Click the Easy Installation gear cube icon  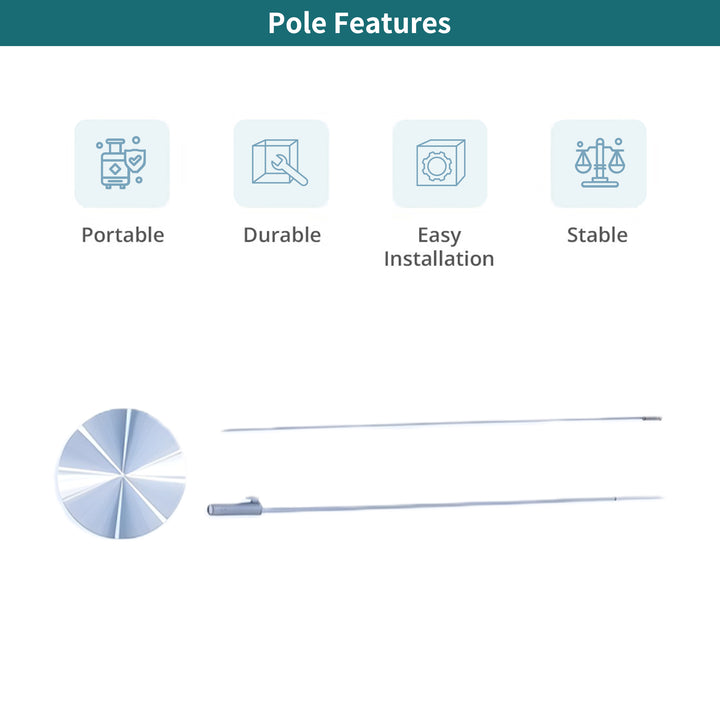pyautogui.click(x=440, y=163)
